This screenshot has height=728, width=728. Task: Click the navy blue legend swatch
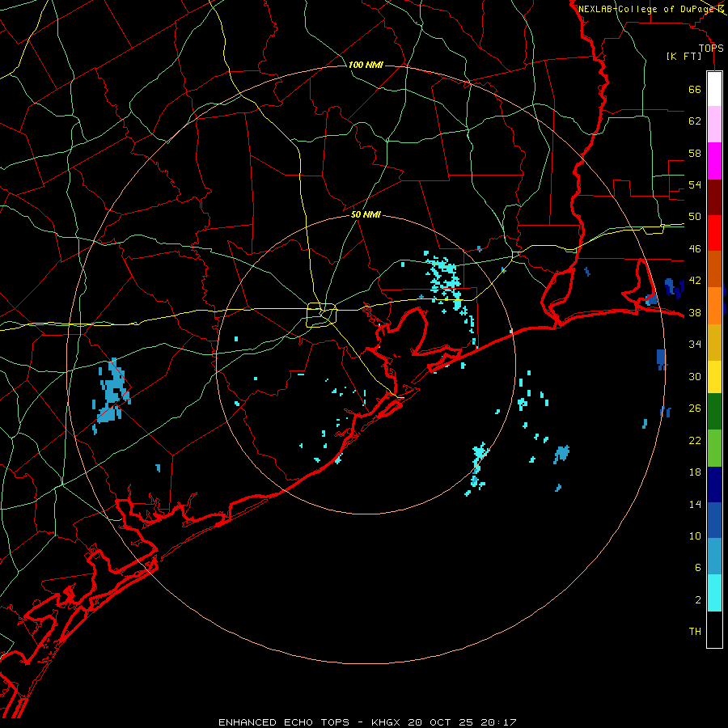[714, 485]
